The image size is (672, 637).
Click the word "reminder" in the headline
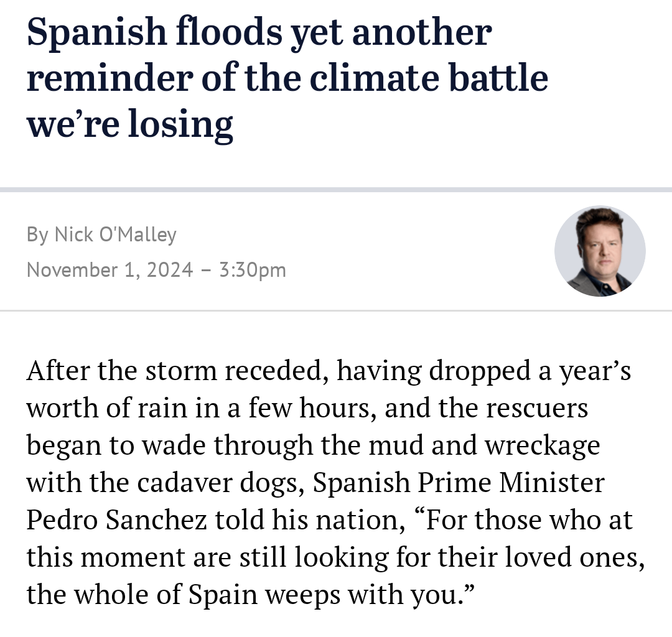click(x=110, y=78)
